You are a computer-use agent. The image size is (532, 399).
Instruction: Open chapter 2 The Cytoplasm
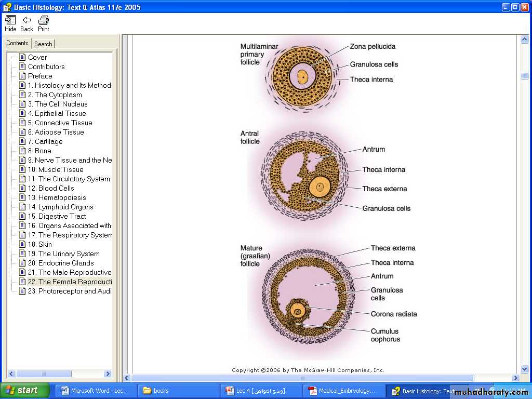(55, 95)
